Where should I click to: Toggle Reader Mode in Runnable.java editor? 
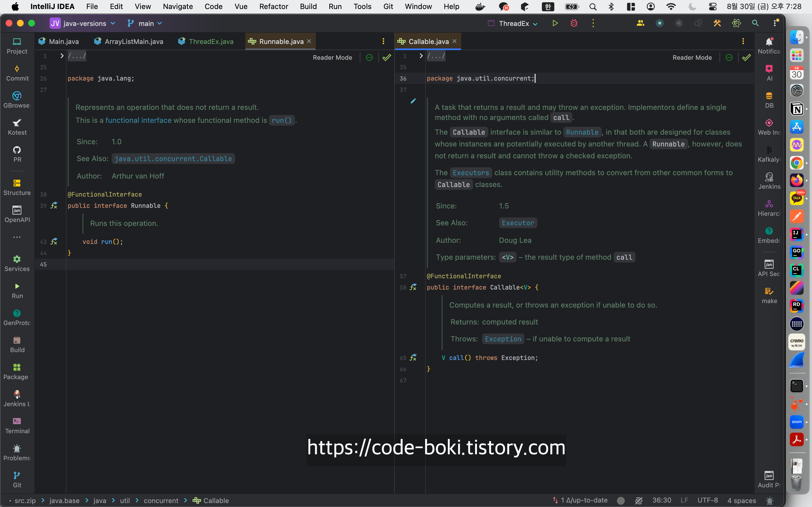[x=332, y=58]
